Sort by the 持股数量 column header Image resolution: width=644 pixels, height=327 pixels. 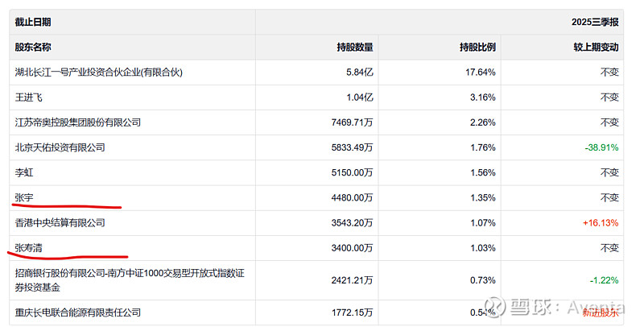click(x=354, y=48)
